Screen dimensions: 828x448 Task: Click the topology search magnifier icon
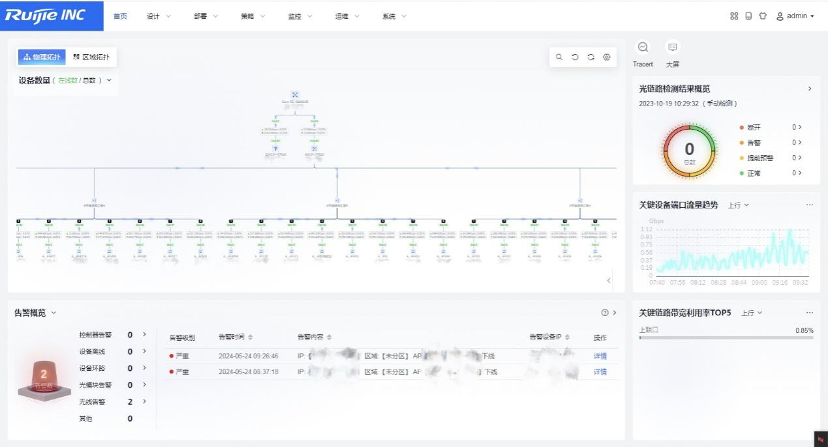point(559,57)
